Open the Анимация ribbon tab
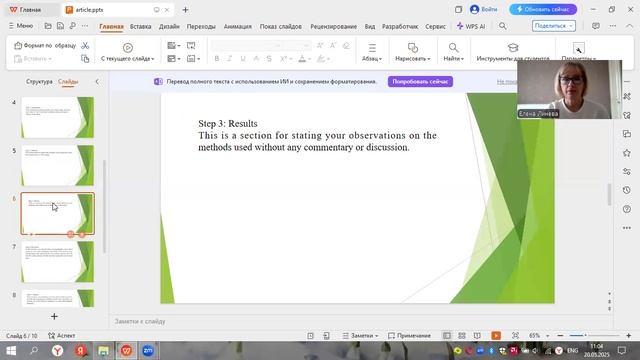This screenshot has height=360, width=640. coord(238,26)
